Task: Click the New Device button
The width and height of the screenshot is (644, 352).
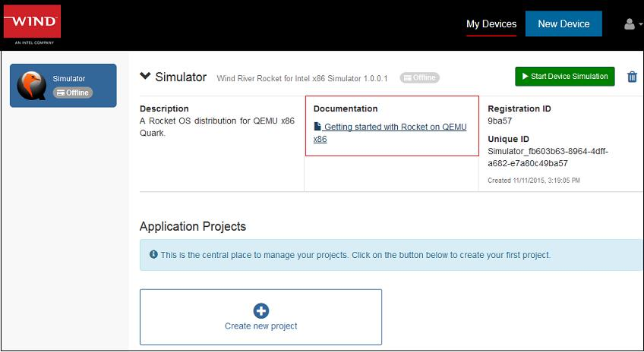Action: [563, 24]
